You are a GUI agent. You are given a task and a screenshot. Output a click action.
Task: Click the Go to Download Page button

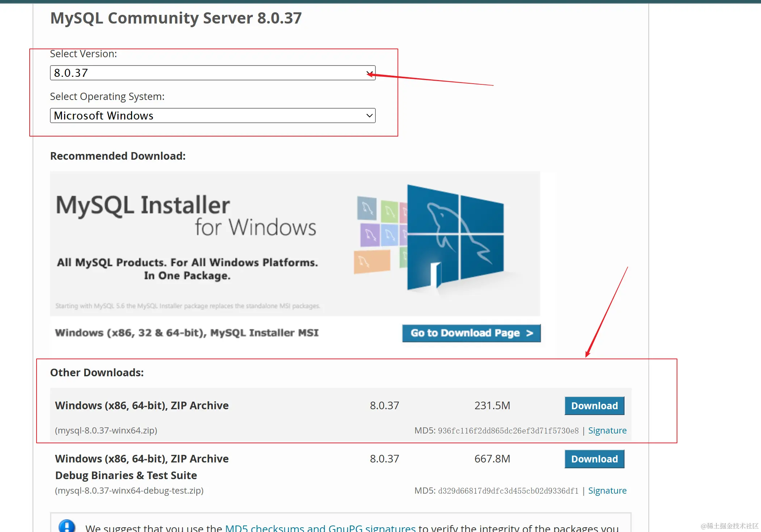point(471,333)
